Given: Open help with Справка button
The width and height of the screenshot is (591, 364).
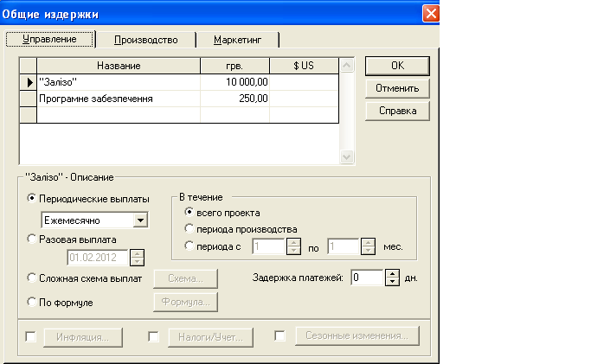Looking at the screenshot, I should pos(397,111).
